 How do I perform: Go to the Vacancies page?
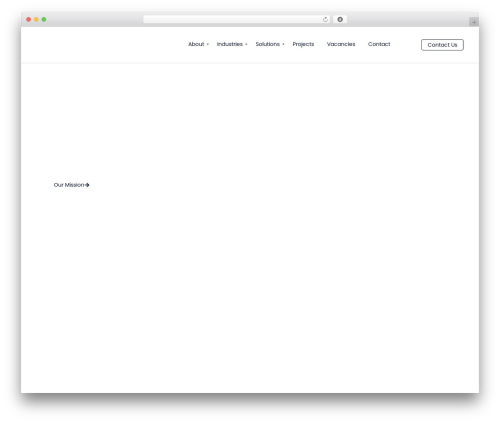[x=341, y=44]
